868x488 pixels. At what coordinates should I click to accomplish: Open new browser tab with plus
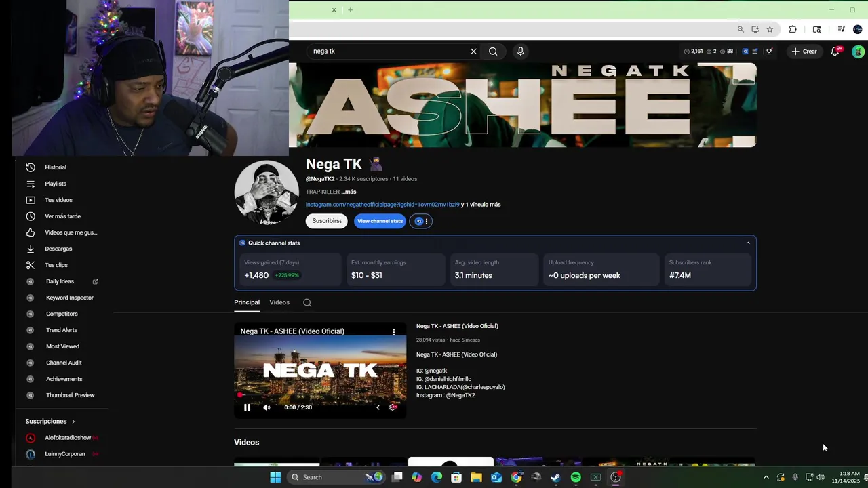click(x=350, y=10)
